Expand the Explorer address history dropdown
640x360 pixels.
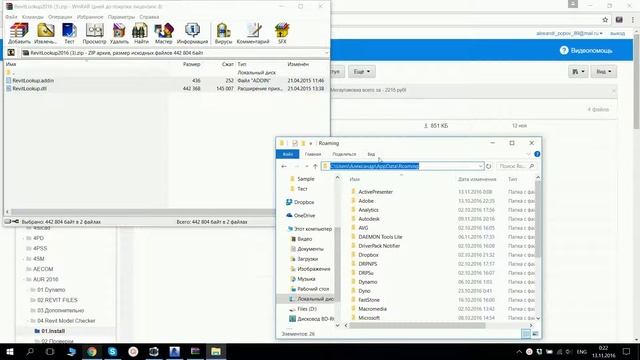point(480,166)
